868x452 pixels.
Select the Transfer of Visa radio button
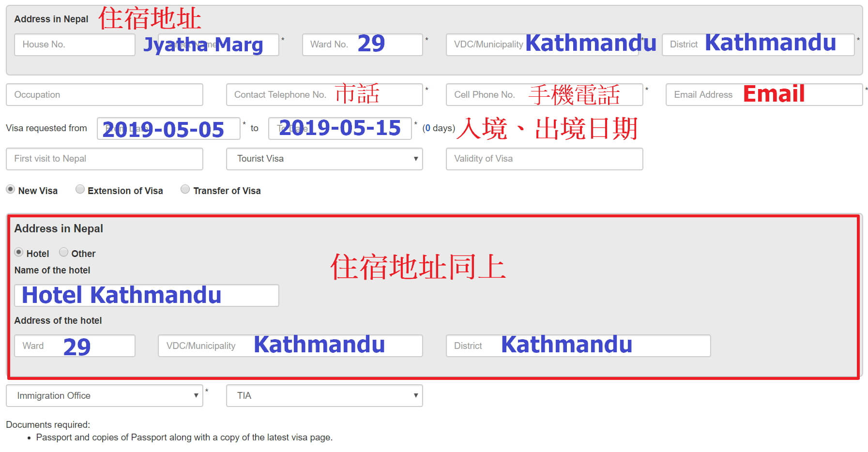(185, 190)
